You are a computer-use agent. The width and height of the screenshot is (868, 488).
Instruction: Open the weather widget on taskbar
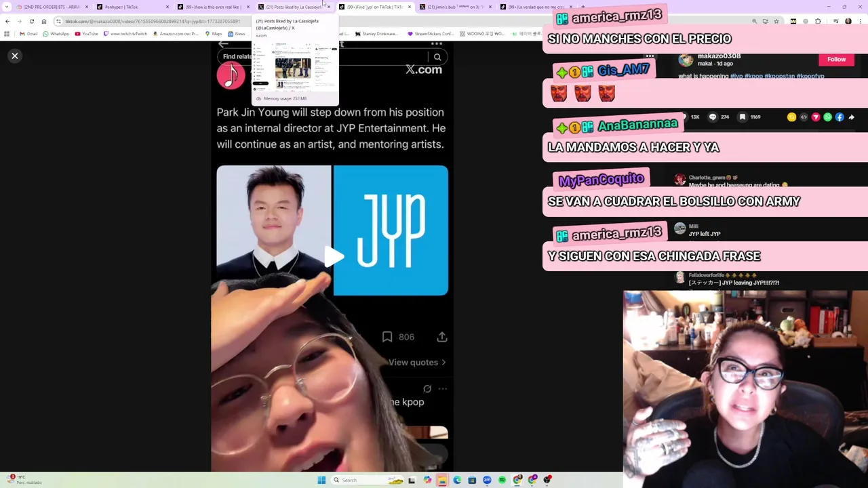click(24, 479)
